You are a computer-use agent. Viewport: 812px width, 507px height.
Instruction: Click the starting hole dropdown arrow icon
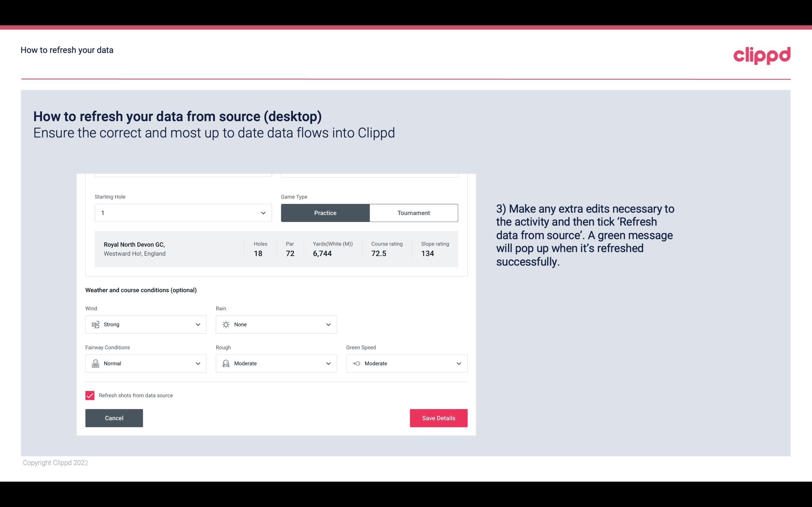pos(263,213)
